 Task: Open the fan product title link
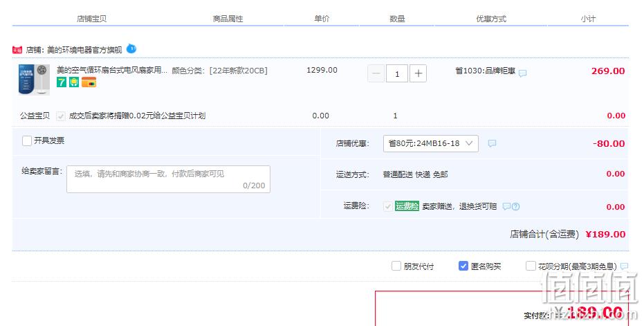pos(112,71)
